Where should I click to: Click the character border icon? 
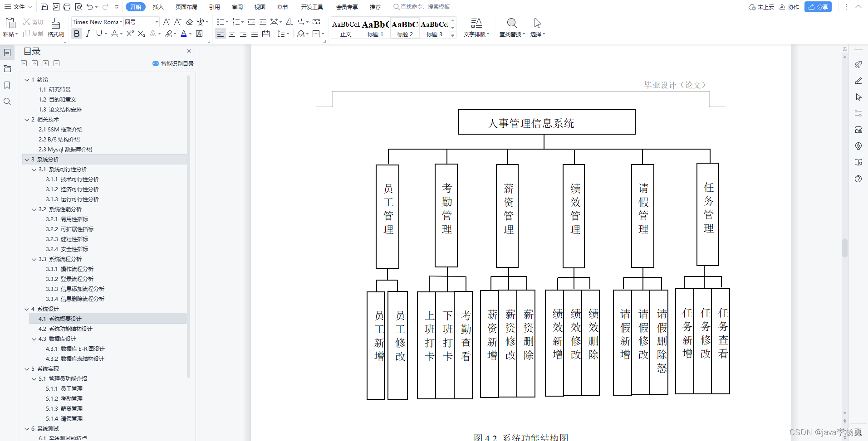pyautogui.click(x=199, y=34)
